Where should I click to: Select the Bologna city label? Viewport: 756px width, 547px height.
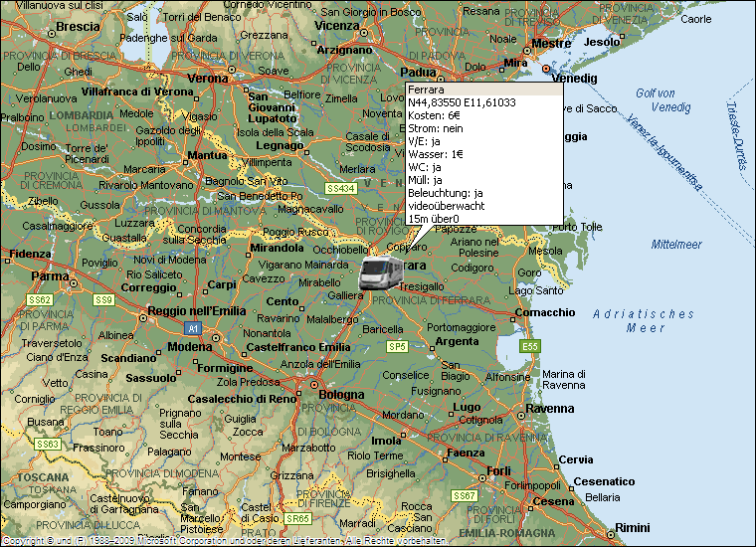[341, 395]
